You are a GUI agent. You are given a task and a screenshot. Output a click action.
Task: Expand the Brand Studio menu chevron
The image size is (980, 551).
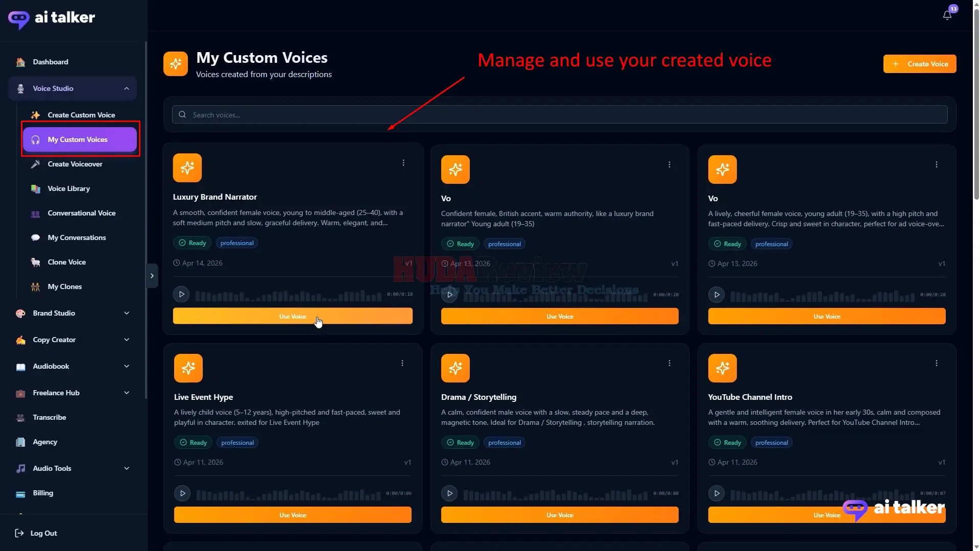pyautogui.click(x=127, y=313)
